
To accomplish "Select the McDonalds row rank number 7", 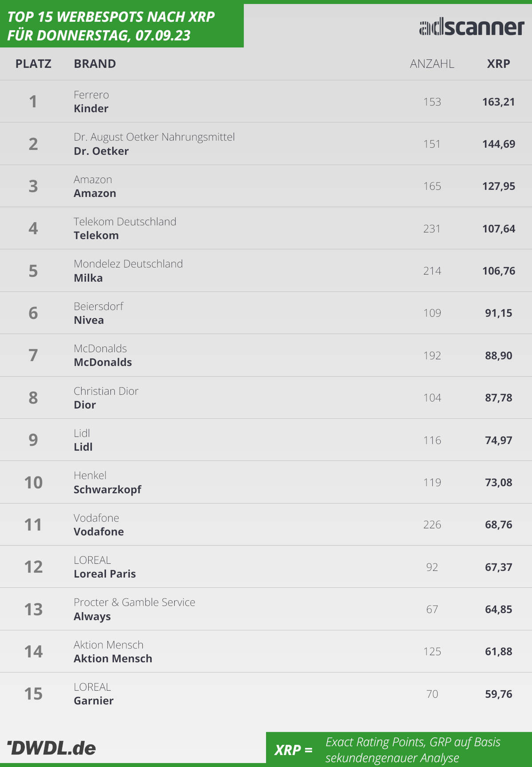I will point(33,355).
